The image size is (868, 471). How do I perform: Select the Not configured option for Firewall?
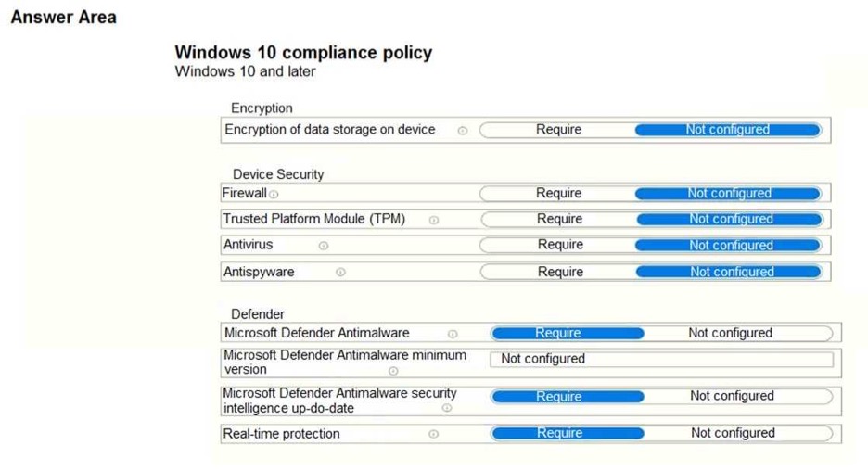[728, 193]
